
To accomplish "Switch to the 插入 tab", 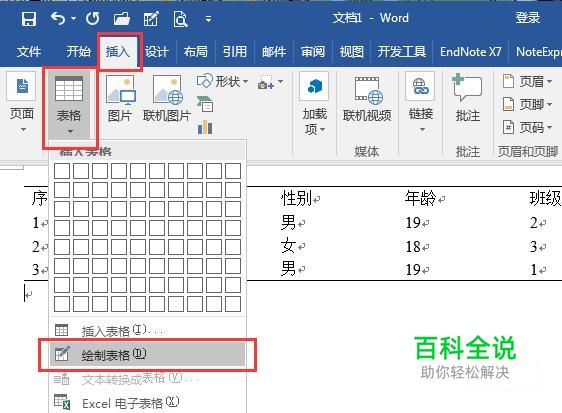I will point(117,52).
